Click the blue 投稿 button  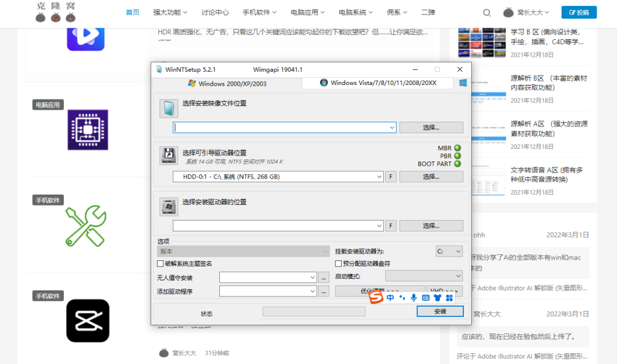pos(579,13)
